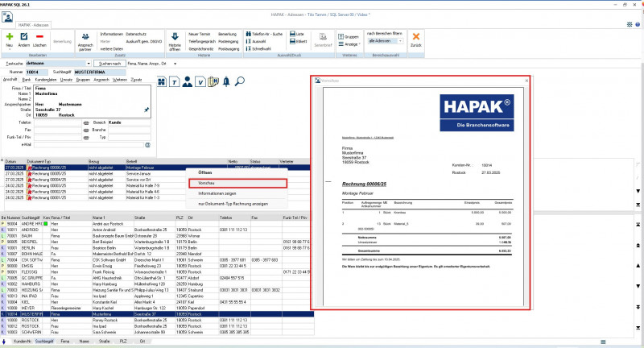Click the magnifying glass toolbar icon
This screenshot has width=644, height=348.
(239, 81)
